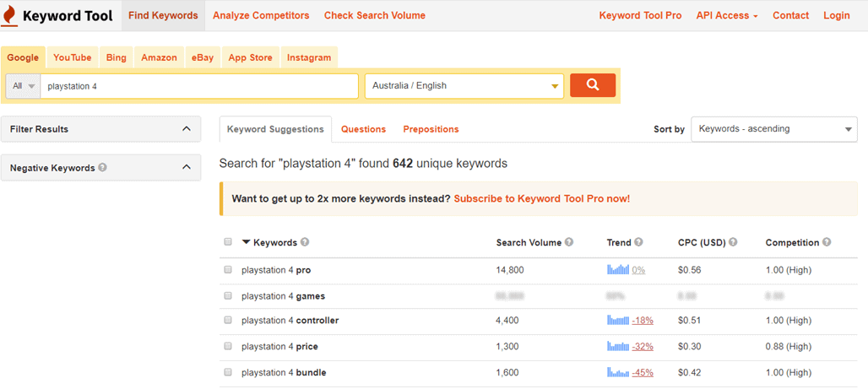Click the playstation 4 bundle keyword text
Viewport: 868px width, 389px height.
click(x=284, y=372)
